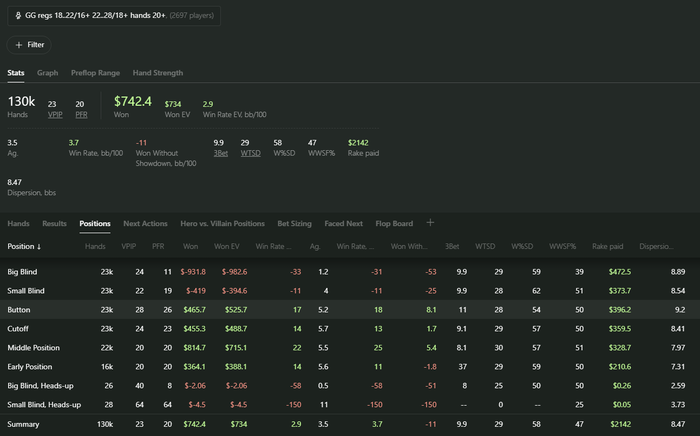This screenshot has height=436, width=700.
Task: Select the Button position row
Action: (x=350, y=310)
